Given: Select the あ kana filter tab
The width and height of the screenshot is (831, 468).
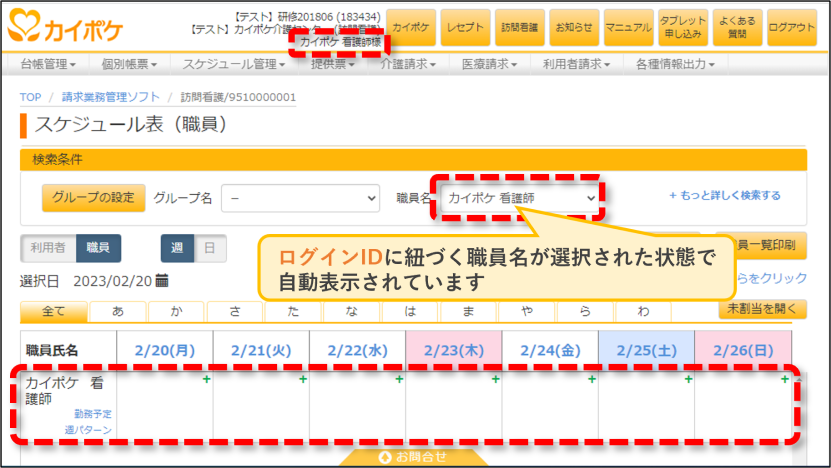Looking at the screenshot, I should pyautogui.click(x=118, y=311).
